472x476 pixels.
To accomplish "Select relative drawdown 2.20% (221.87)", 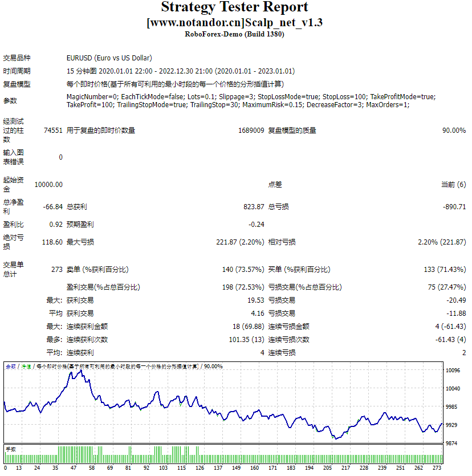I will [x=442, y=242].
